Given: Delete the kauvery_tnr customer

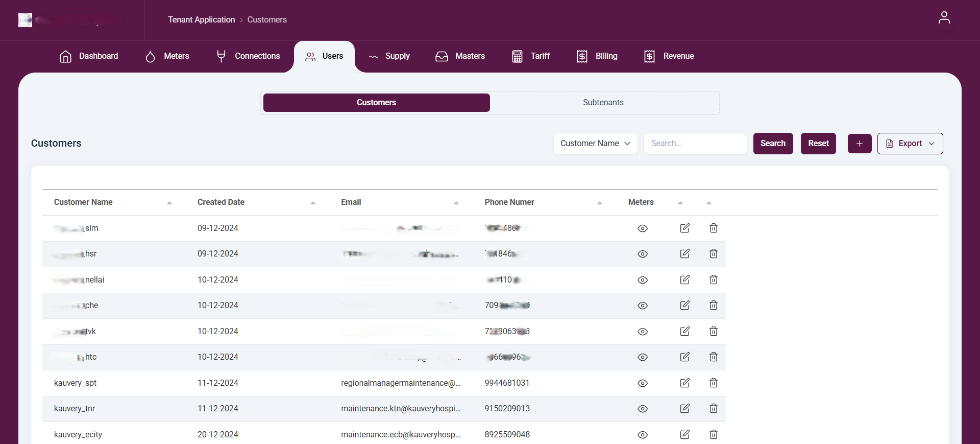Looking at the screenshot, I should click(x=713, y=408).
